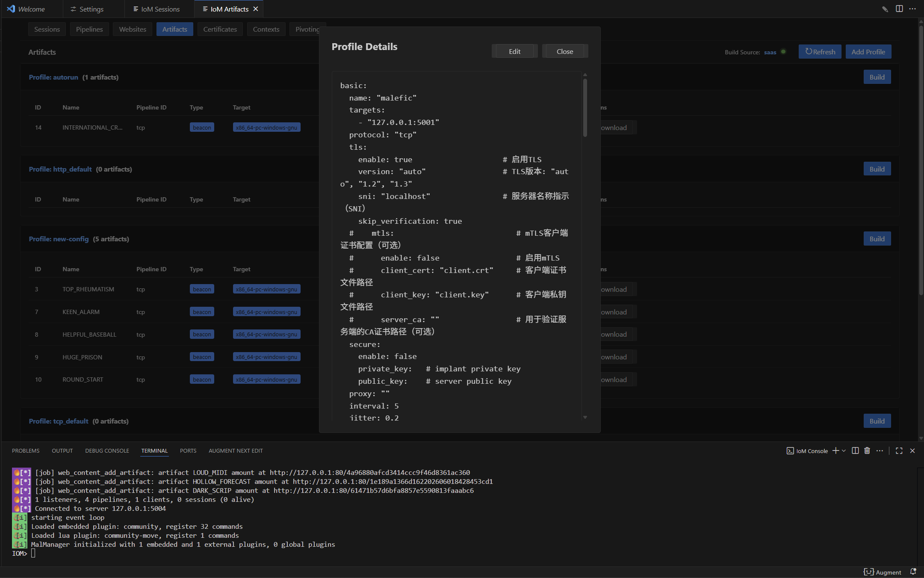Screen dimensions: 924x578
Task: Click Build for the http_default profile
Action: (877, 169)
